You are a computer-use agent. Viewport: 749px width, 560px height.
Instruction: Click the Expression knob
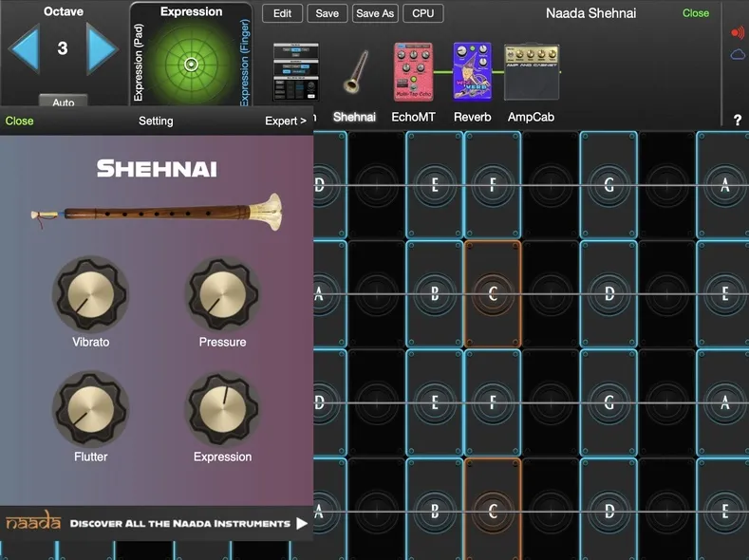point(222,409)
